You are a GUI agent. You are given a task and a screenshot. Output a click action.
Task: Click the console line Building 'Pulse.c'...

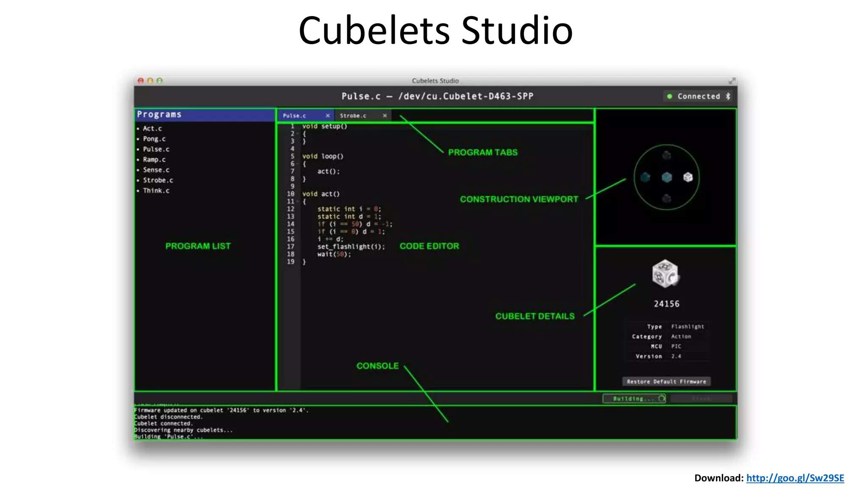pyautogui.click(x=169, y=436)
